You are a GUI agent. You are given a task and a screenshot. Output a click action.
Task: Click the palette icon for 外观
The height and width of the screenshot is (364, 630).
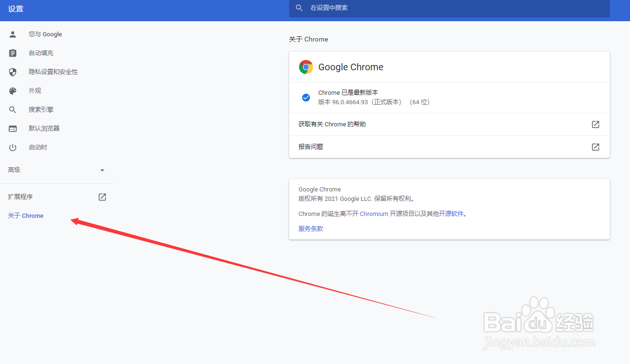click(13, 91)
